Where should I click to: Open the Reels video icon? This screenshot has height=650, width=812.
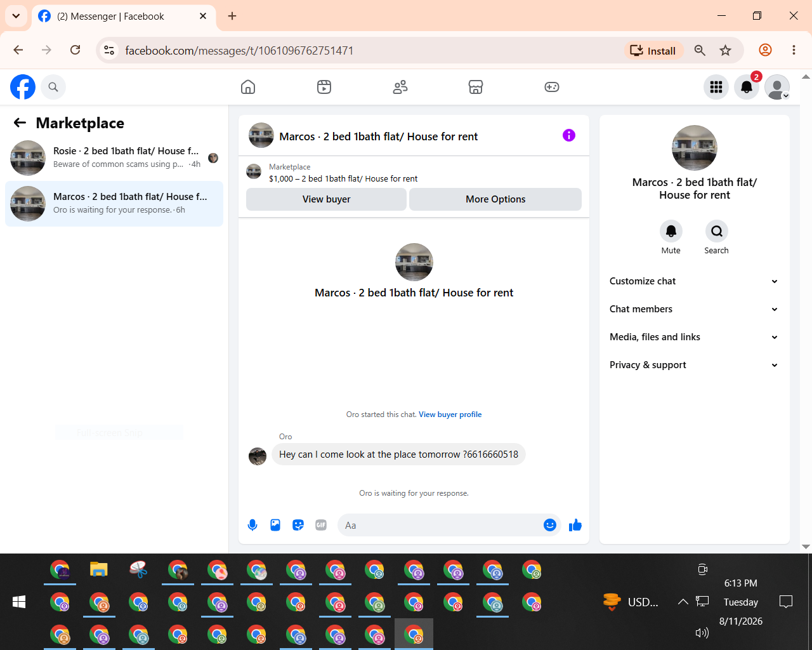pyautogui.click(x=324, y=87)
